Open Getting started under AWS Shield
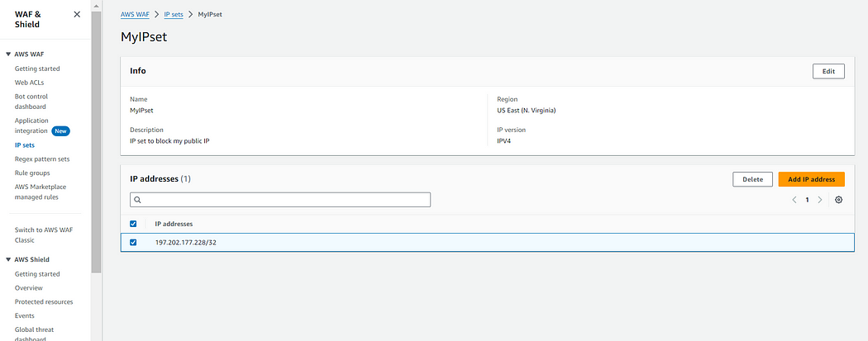The height and width of the screenshot is (341, 868). (37, 274)
